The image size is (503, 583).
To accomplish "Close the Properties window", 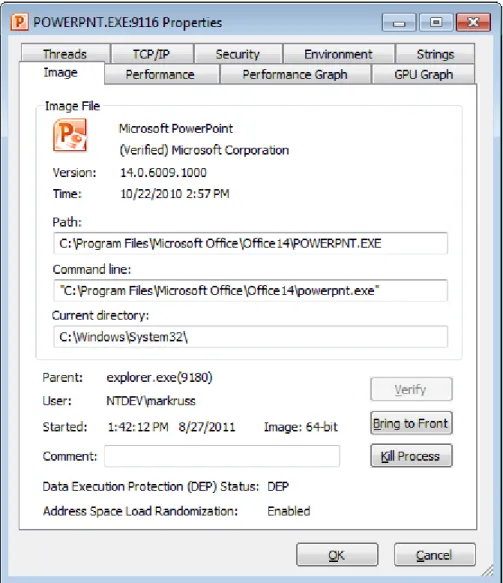I will pyautogui.click(x=473, y=23).
